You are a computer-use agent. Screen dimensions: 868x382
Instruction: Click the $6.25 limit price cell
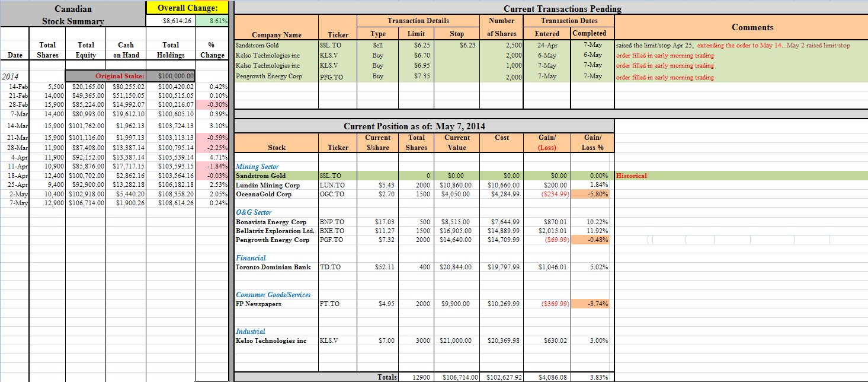point(417,45)
